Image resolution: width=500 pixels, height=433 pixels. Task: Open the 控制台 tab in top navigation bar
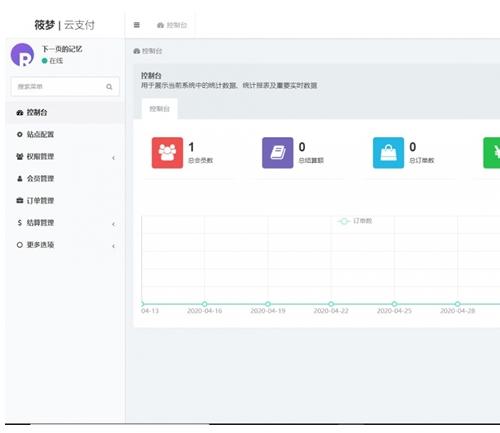pos(172,25)
